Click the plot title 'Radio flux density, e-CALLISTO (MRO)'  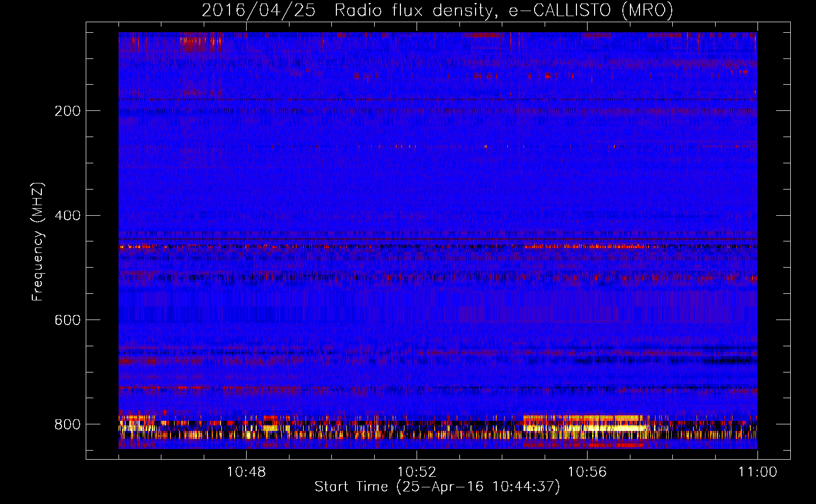tap(503, 10)
